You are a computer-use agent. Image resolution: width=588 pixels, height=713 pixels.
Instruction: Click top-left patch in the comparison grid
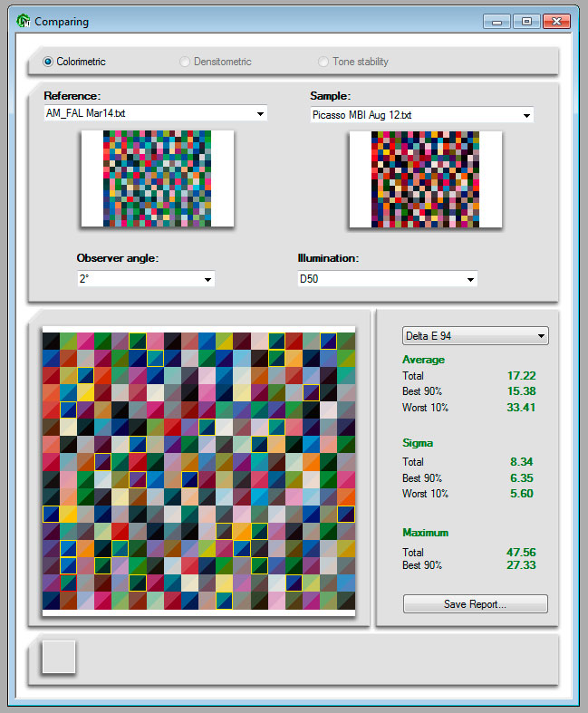(52, 340)
